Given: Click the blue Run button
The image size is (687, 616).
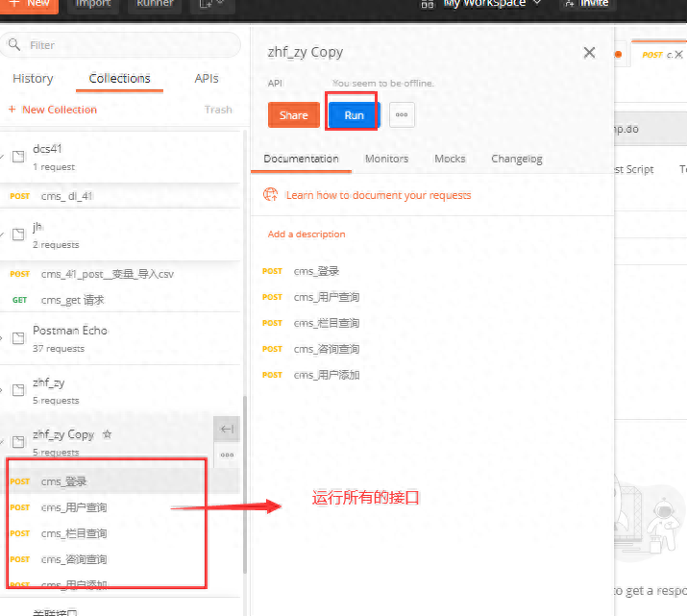Looking at the screenshot, I should pyautogui.click(x=354, y=114).
